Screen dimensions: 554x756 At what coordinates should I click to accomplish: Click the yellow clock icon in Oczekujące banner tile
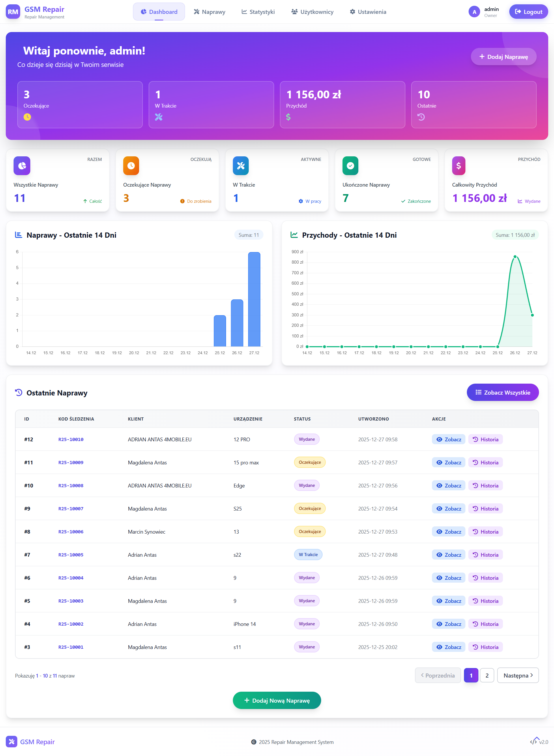point(27,117)
